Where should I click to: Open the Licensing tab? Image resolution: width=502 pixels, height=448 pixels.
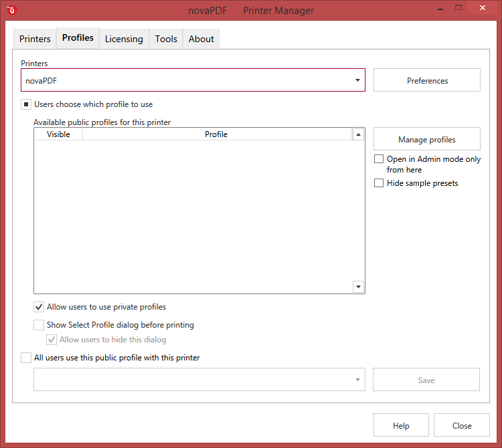pos(124,39)
